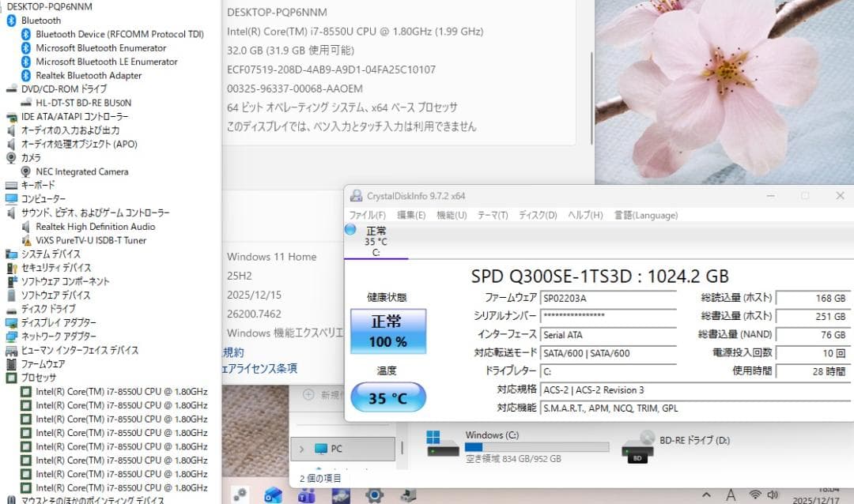Click the network icon in the system tray
This screenshot has width=854, height=504.
tap(755, 496)
